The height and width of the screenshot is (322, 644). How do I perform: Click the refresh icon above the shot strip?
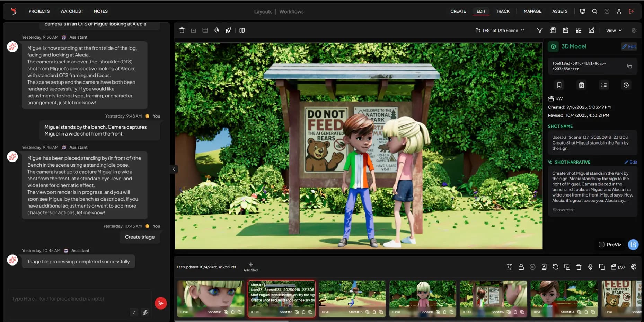[x=555, y=267]
